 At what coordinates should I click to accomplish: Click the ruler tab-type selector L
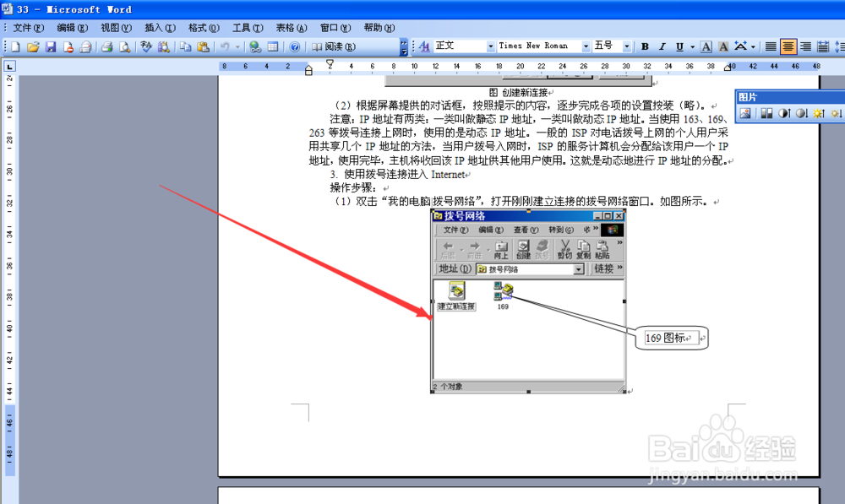click(x=9, y=66)
